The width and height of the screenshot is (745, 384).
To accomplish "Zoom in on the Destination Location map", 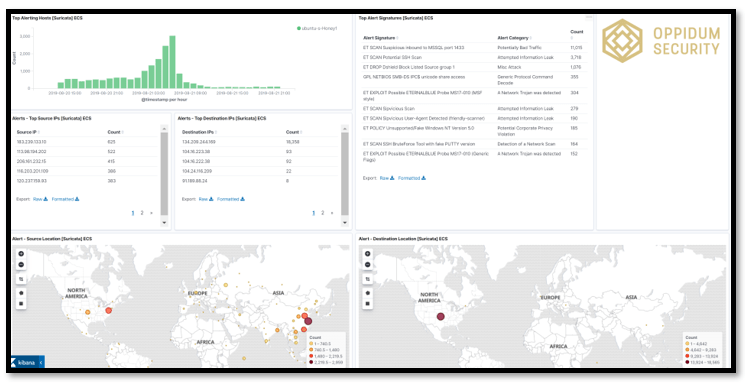I will (x=367, y=254).
